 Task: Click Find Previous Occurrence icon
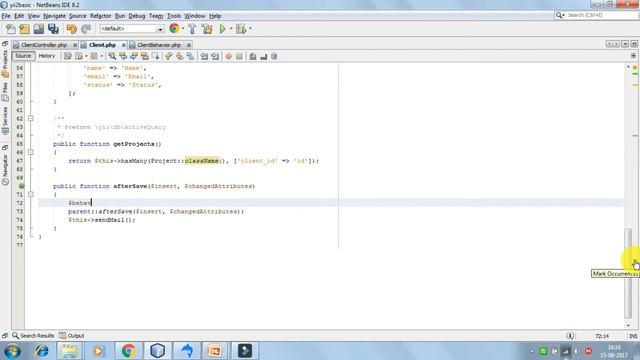[123, 56]
